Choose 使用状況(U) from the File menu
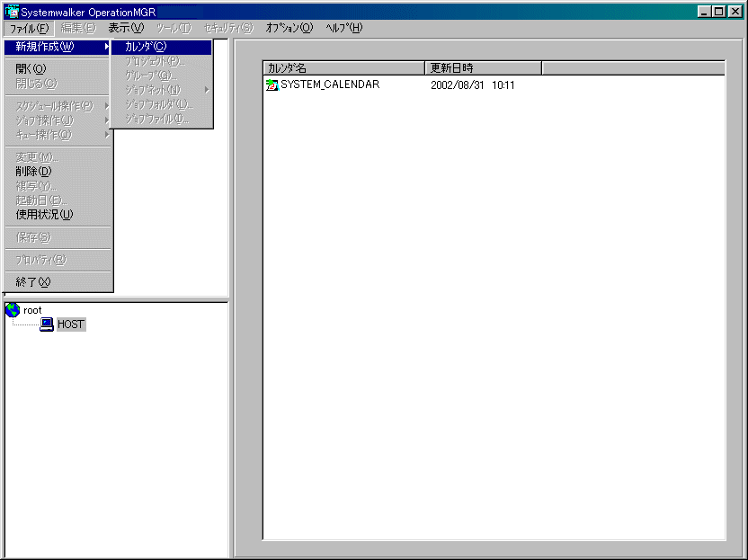Screen dimensions: 748x560 pos(58,215)
